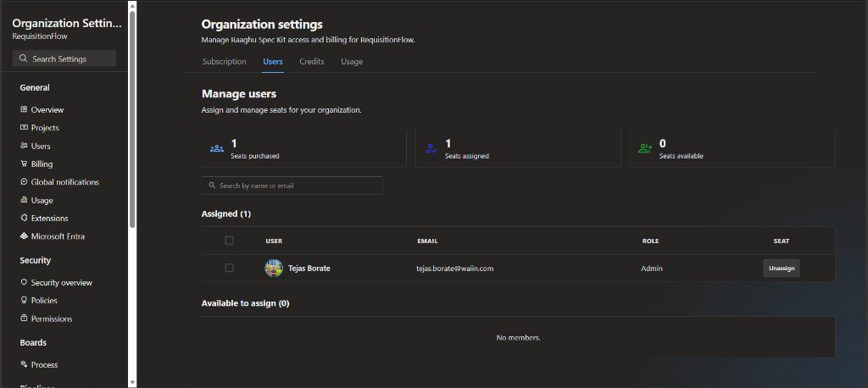This screenshot has height=388, width=868.
Task: Click the Usage chart icon in the sidebar
Action: coord(24,200)
